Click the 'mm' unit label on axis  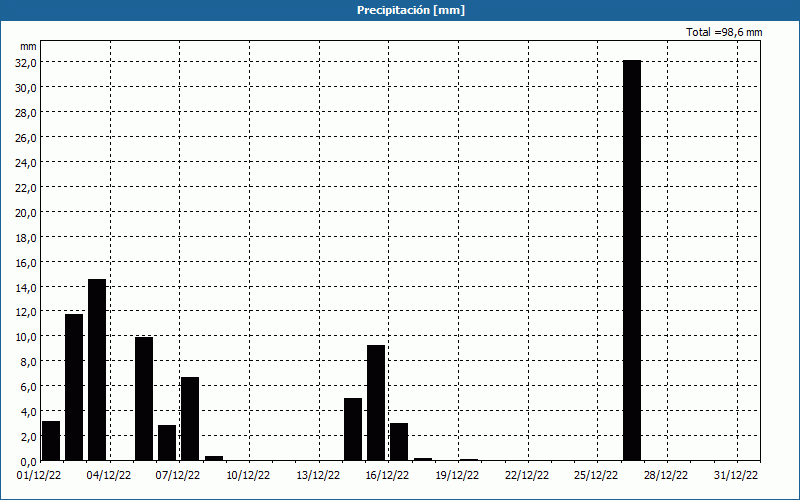pyautogui.click(x=29, y=46)
